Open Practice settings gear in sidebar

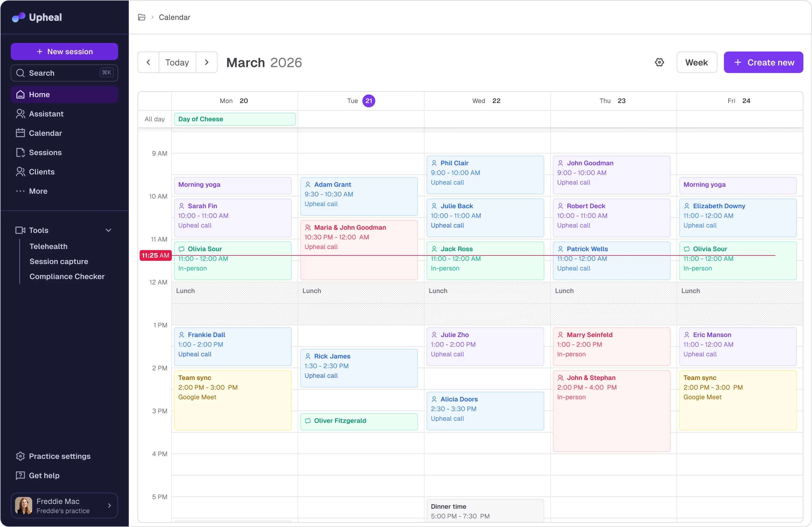tap(20, 456)
